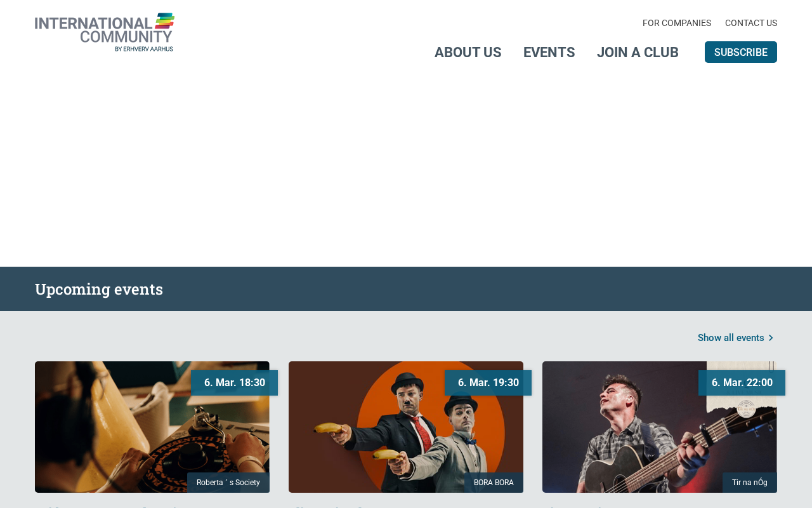Open the Roberta's Society event thumbnail
Screen dimensions: 812x508
coord(152,427)
